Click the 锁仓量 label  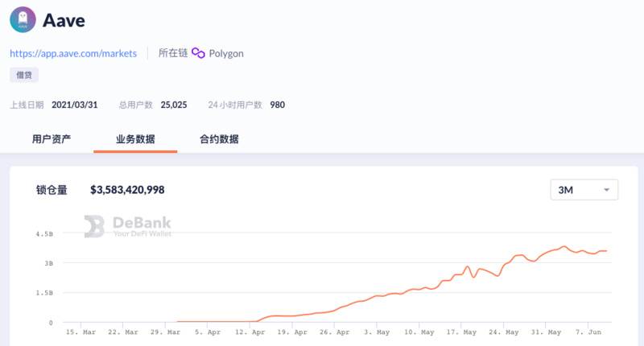[52, 190]
